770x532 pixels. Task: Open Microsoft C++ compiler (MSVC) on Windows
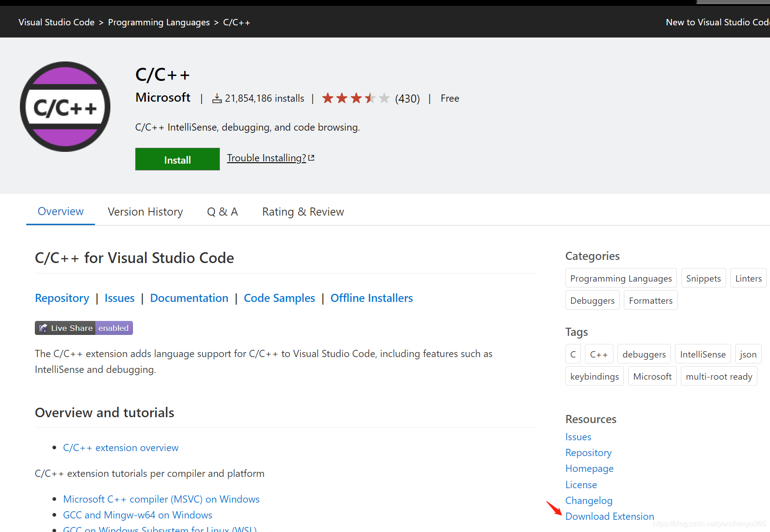(161, 499)
